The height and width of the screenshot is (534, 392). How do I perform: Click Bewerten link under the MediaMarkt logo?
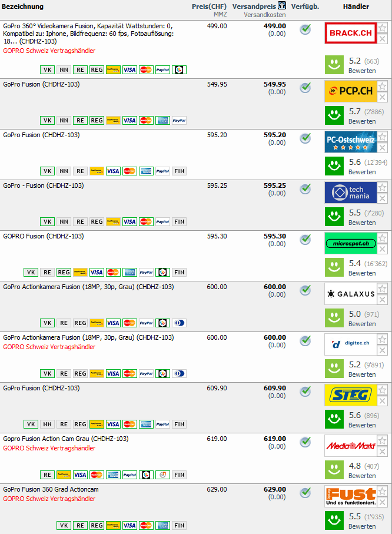pos(362,476)
